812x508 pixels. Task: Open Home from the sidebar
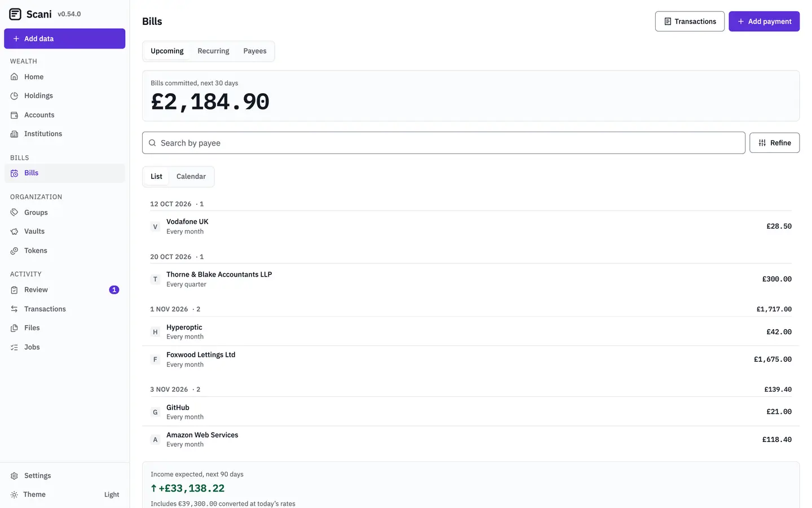(x=64, y=77)
